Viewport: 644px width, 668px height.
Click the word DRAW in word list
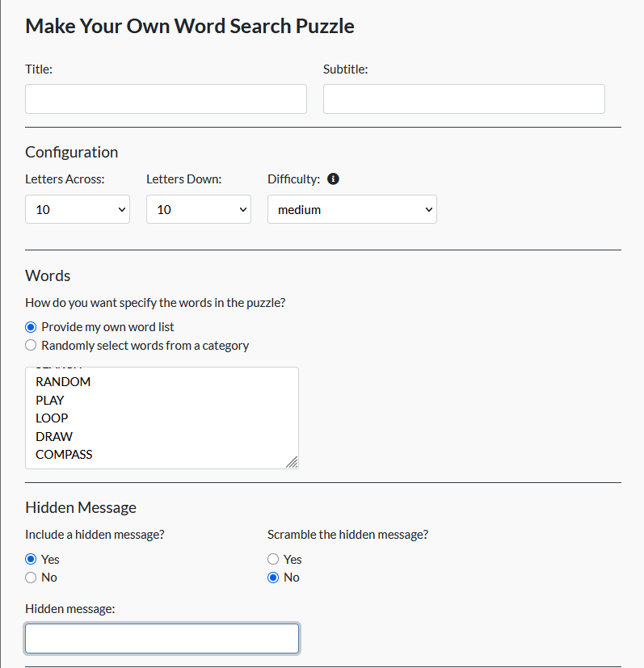point(54,437)
